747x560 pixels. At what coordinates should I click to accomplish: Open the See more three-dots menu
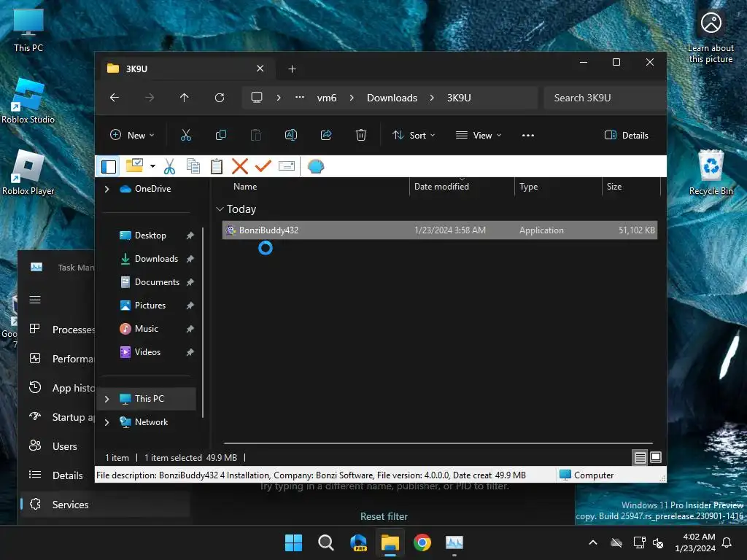point(528,135)
